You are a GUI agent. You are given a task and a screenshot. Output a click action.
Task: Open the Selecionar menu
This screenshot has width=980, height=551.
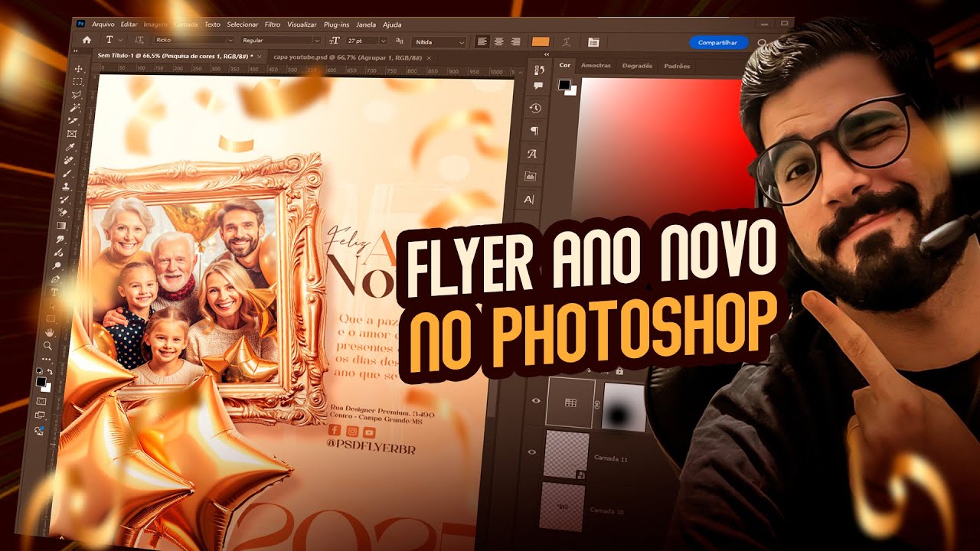tap(242, 24)
